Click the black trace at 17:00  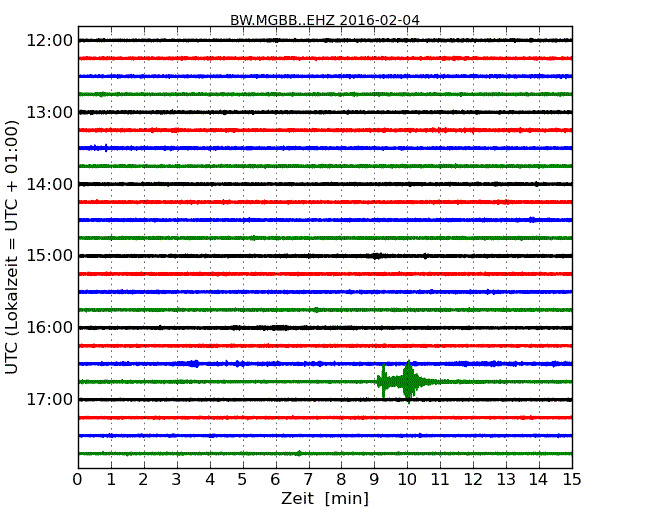click(325, 400)
